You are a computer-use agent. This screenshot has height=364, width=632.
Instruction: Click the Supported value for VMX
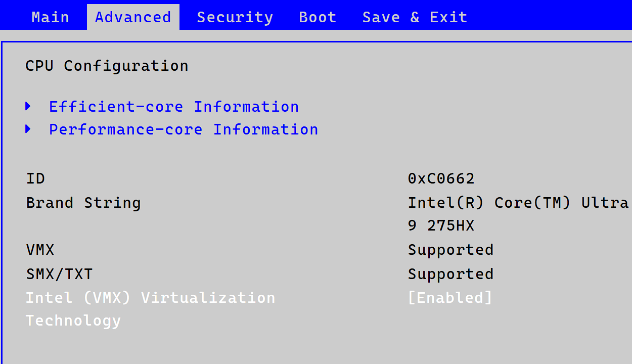tap(450, 250)
